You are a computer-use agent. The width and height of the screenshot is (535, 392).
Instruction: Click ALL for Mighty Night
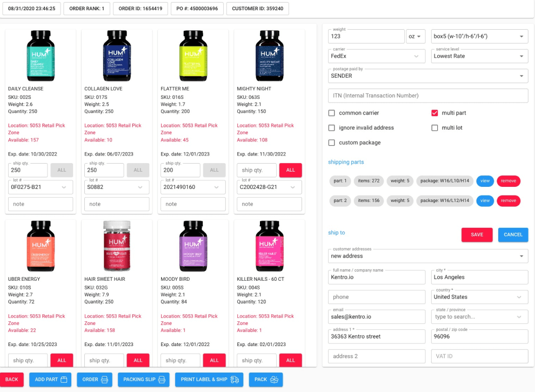click(x=290, y=170)
